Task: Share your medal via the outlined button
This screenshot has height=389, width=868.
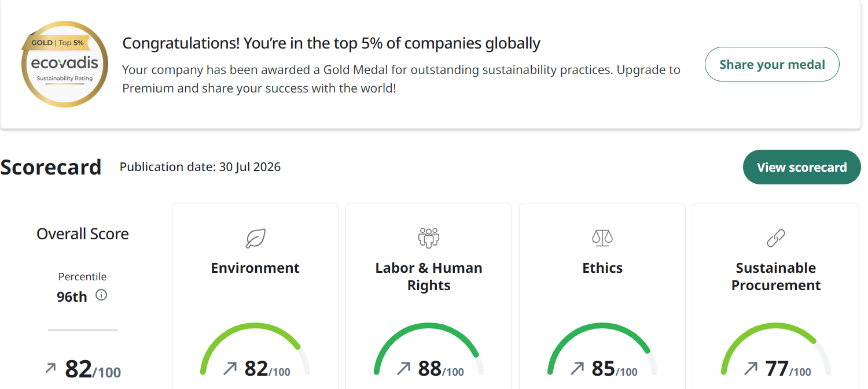Action: coord(772,64)
